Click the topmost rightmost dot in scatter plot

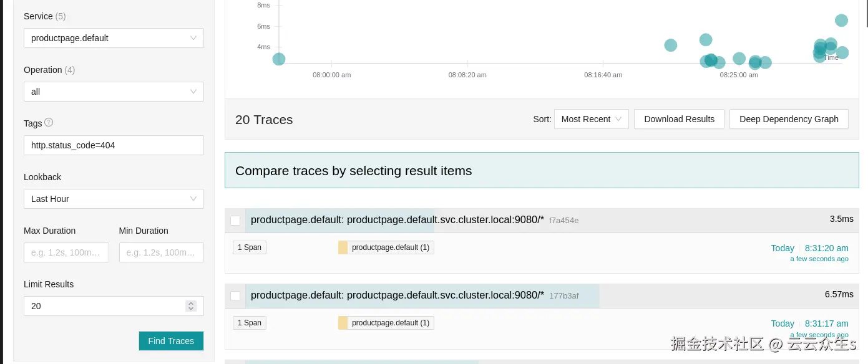[x=841, y=21]
